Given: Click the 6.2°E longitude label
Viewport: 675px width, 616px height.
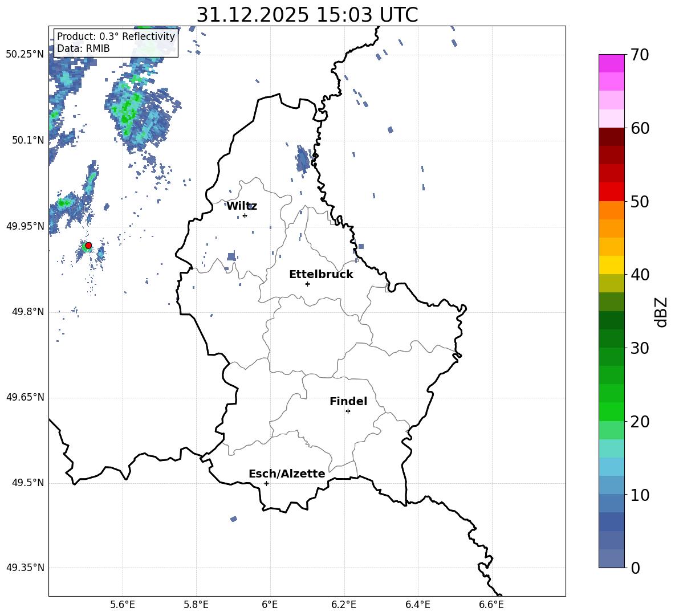Looking at the screenshot, I should click(x=344, y=605).
